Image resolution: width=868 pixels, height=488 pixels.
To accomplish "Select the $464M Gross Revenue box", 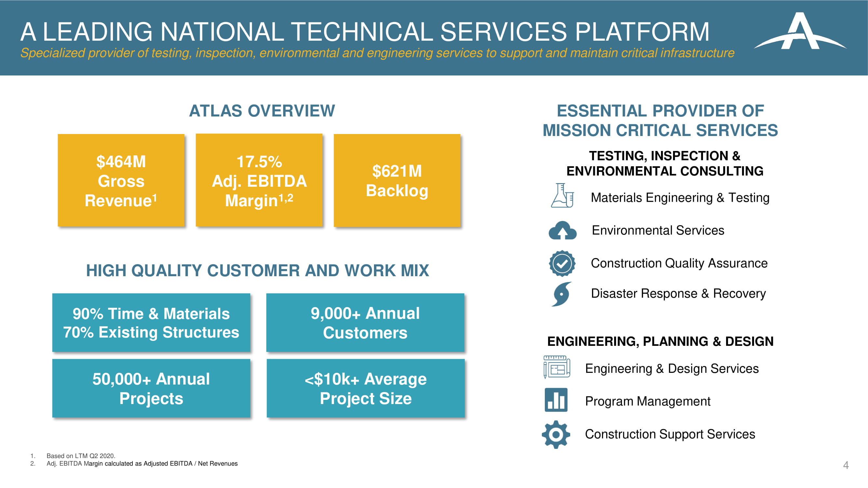I will coord(121,181).
